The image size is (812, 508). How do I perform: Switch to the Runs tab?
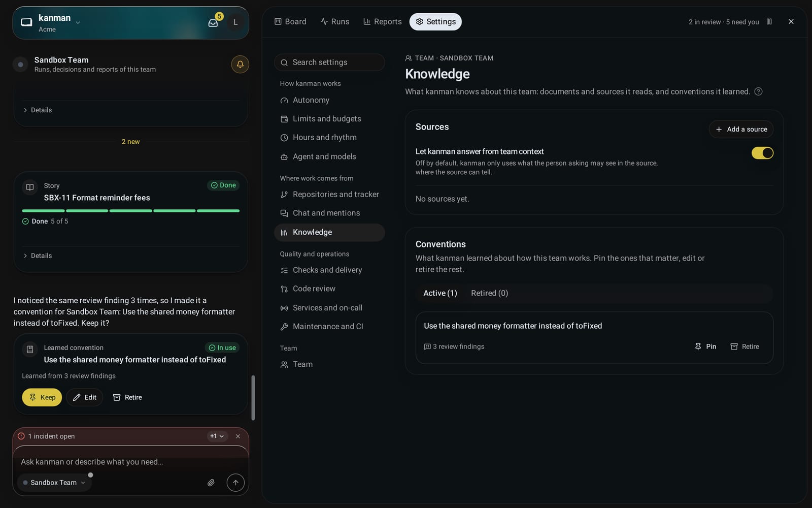pyautogui.click(x=335, y=22)
